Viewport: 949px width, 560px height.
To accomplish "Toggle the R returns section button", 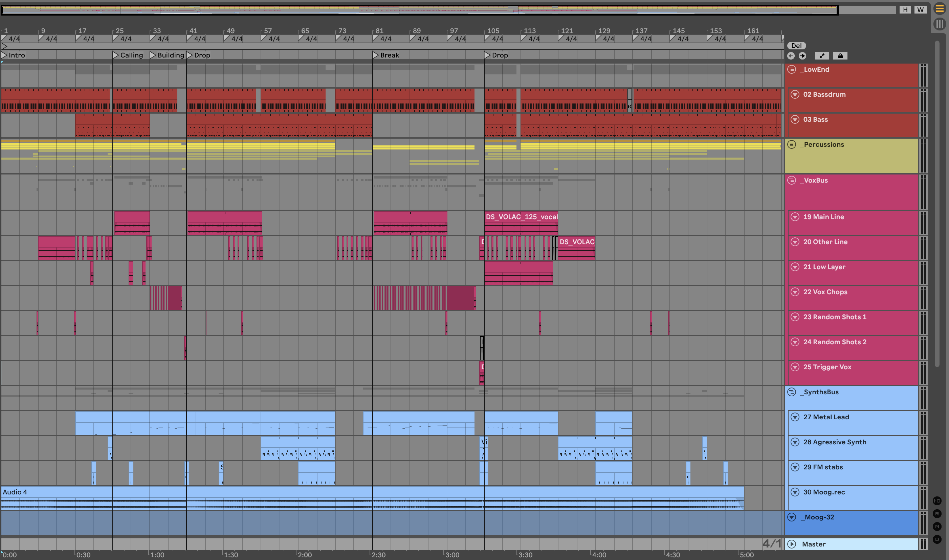I will click(x=937, y=514).
